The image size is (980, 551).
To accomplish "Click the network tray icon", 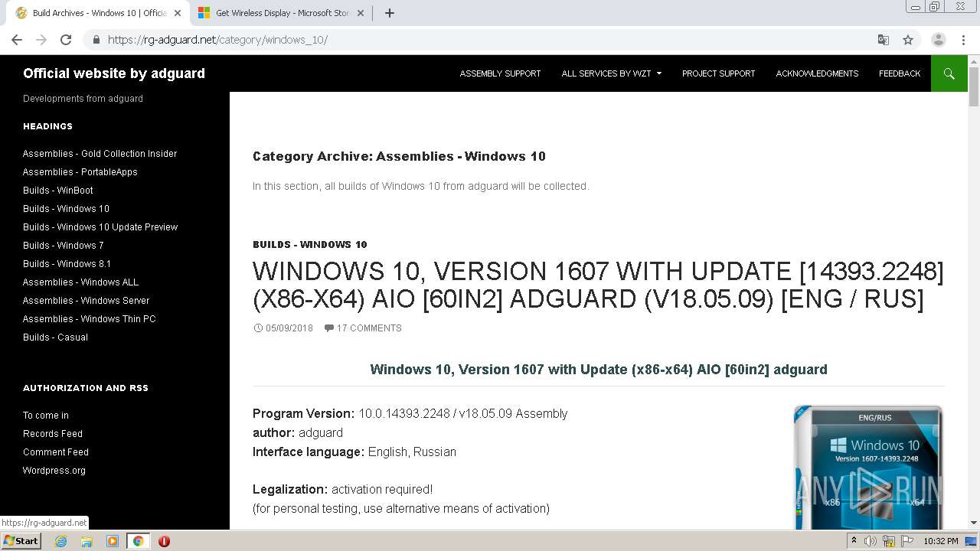I will 890,541.
